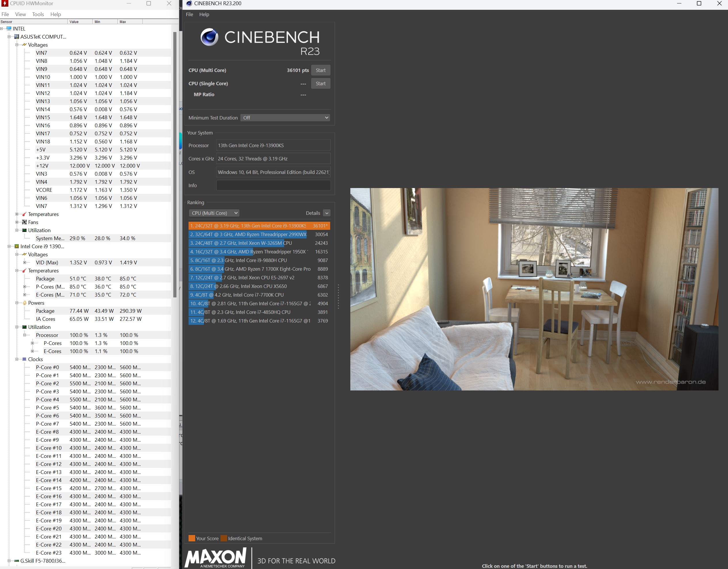Click the Fans icon in the tree
This screenshot has height=569, width=728.
pyautogui.click(x=24, y=222)
